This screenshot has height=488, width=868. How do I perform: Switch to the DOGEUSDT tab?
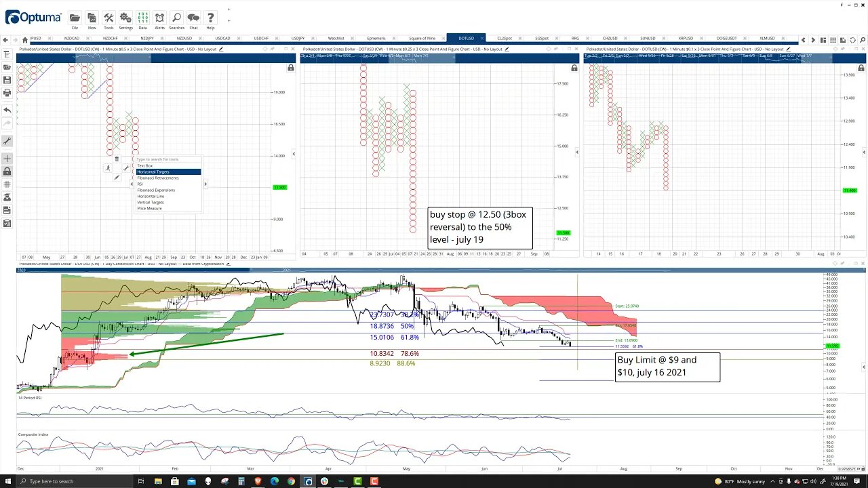[x=727, y=39]
